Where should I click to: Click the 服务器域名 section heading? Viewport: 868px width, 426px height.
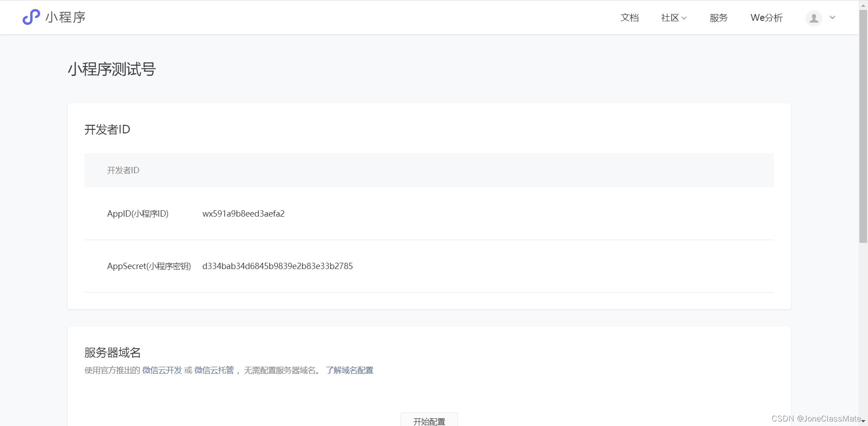pyautogui.click(x=113, y=353)
